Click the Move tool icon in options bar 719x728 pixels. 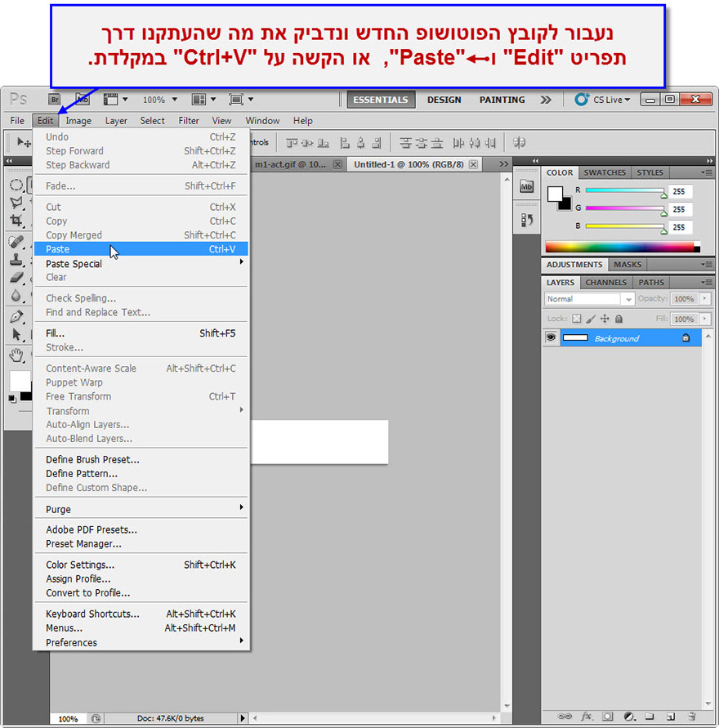[x=24, y=142]
